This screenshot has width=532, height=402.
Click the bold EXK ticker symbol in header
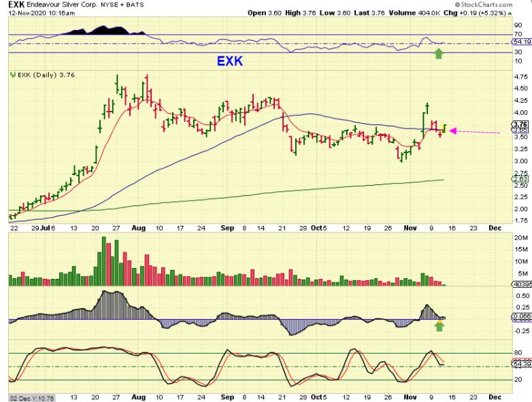16,5
